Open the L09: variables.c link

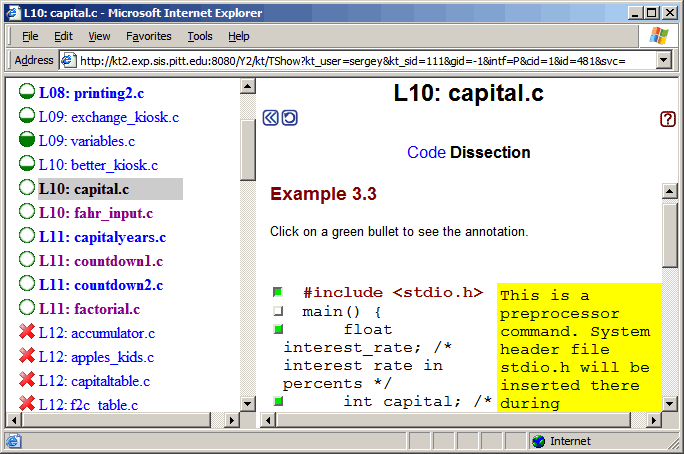(87, 141)
